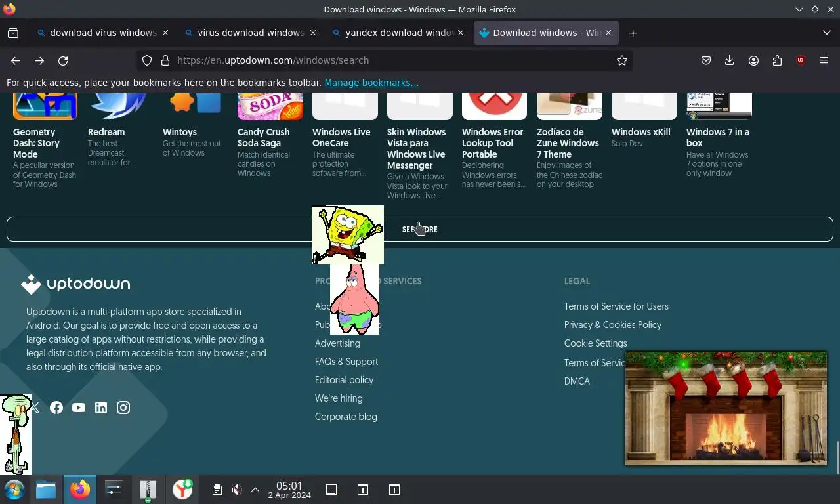Open the file manager taskbar icon
Image resolution: width=840 pixels, height=504 pixels.
[x=46, y=490]
